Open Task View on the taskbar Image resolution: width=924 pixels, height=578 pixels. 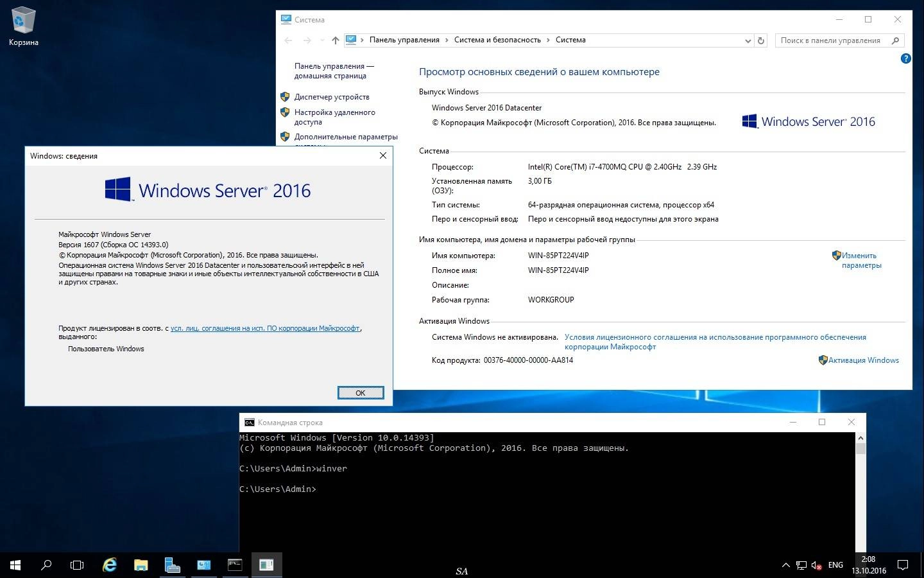click(x=77, y=565)
